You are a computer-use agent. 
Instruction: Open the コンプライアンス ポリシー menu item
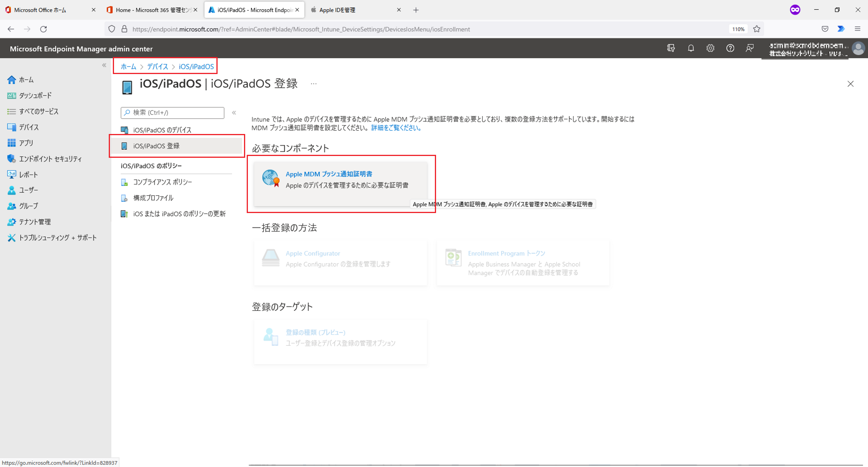(162, 182)
